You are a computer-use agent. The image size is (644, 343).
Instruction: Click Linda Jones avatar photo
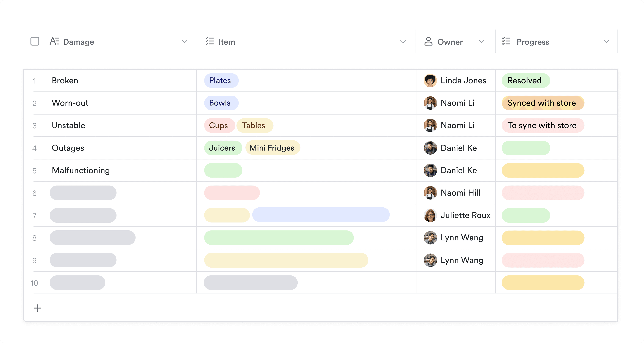pos(430,80)
